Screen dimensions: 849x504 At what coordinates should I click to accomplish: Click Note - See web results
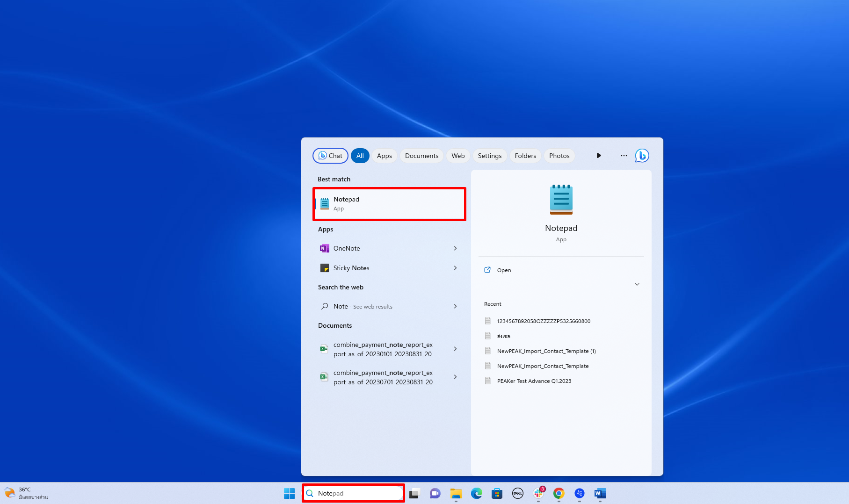pos(363,306)
